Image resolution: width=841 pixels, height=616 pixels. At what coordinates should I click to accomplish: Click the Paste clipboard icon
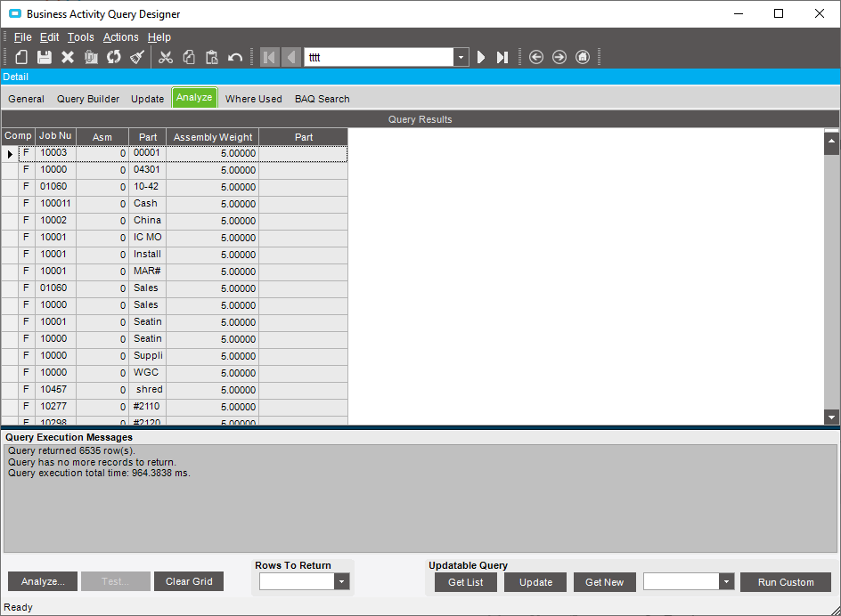[212, 57]
